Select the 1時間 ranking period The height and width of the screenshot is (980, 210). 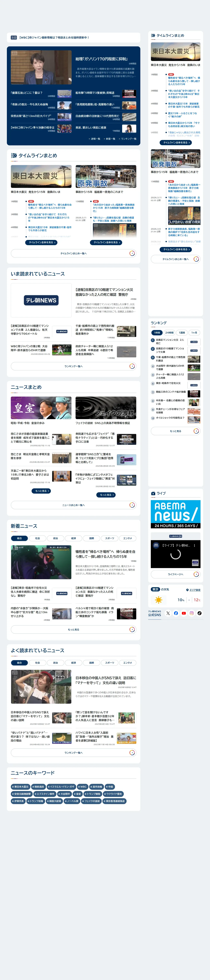click(x=157, y=333)
